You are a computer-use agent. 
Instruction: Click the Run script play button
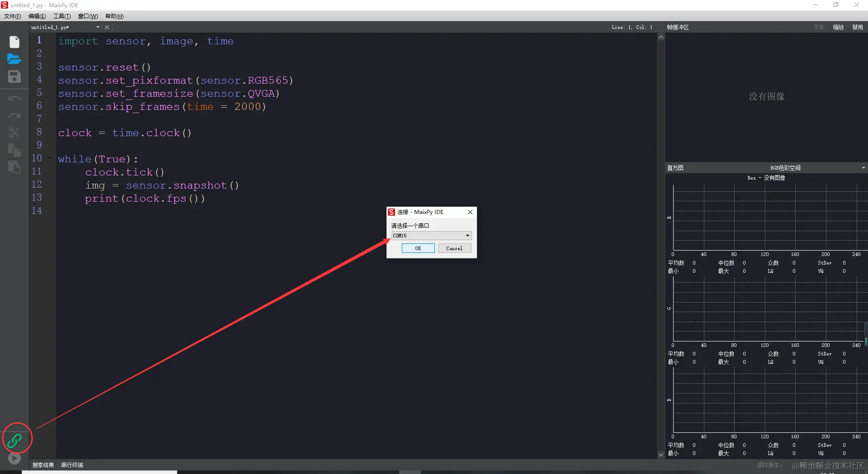[x=14, y=458]
